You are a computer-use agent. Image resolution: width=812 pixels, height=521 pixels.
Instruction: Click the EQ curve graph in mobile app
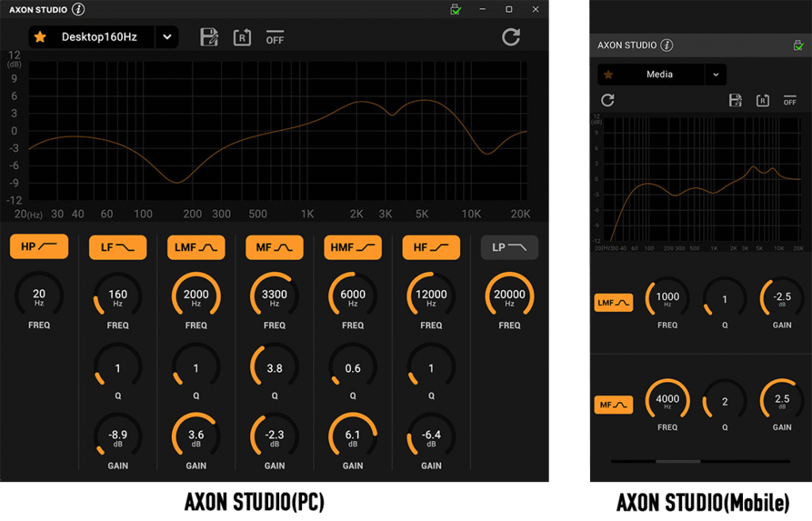click(703, 179)
